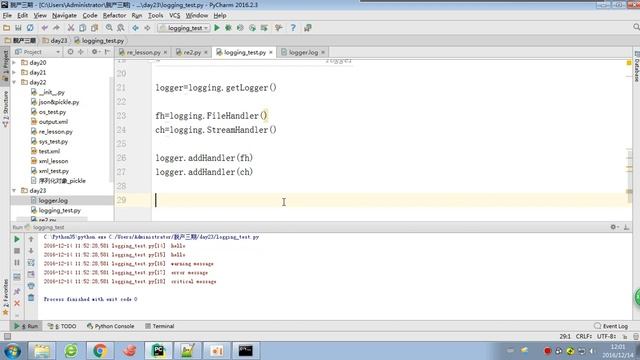Click the Debug bug toolbar icon
The height and width of the screenshot is (360, 640).
[x=229, y=28]
